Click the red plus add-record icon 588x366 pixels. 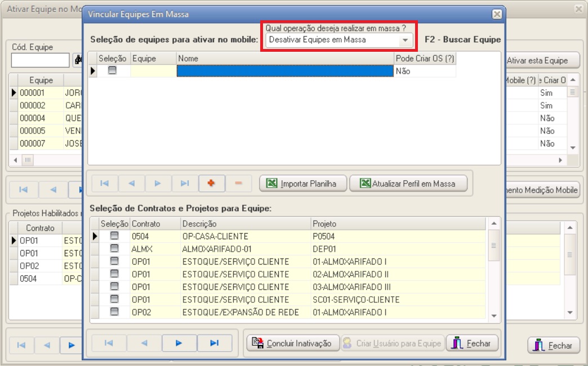212,183
